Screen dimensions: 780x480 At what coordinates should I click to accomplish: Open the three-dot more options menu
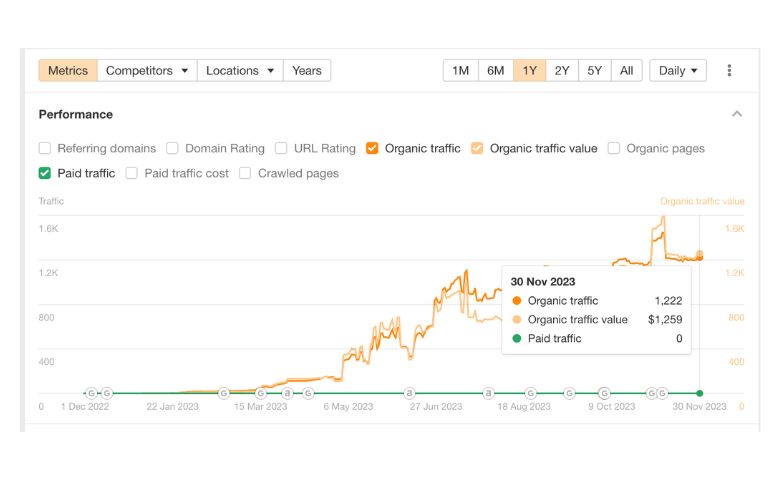[729, 71]
